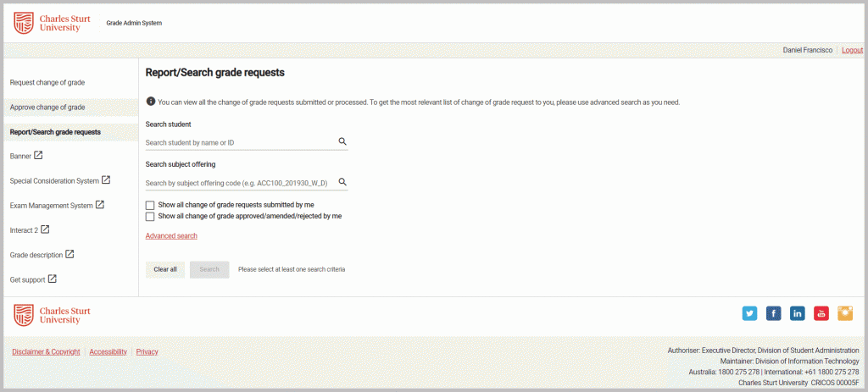Click the magnifier icon for subject offering search
This screenshot has width=868, height=392.
pyautogui.click(x=342, y=181)
